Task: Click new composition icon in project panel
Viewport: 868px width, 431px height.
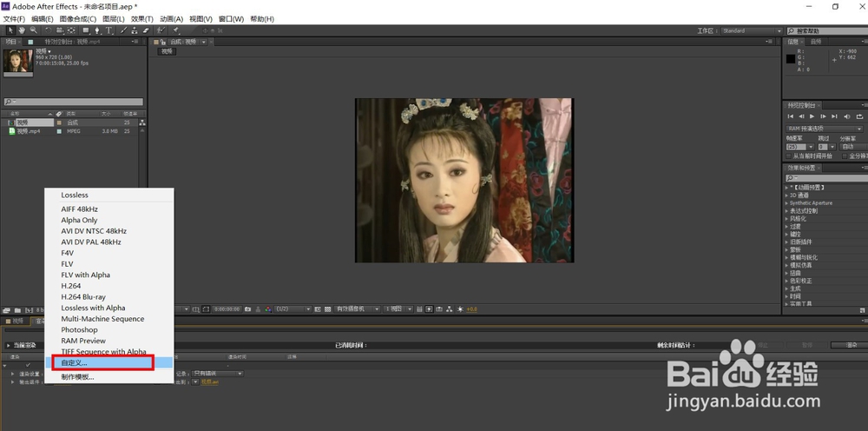Action: [29, 310]
